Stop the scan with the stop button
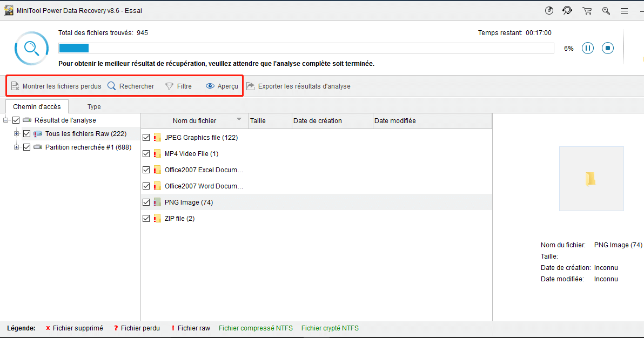Viewport: 644px width, 338px height. [x=608, y=48]
